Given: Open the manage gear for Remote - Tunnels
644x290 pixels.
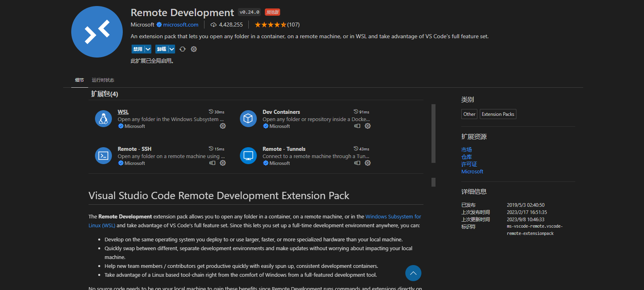Looking at the screenshot, I should (367, 163).
